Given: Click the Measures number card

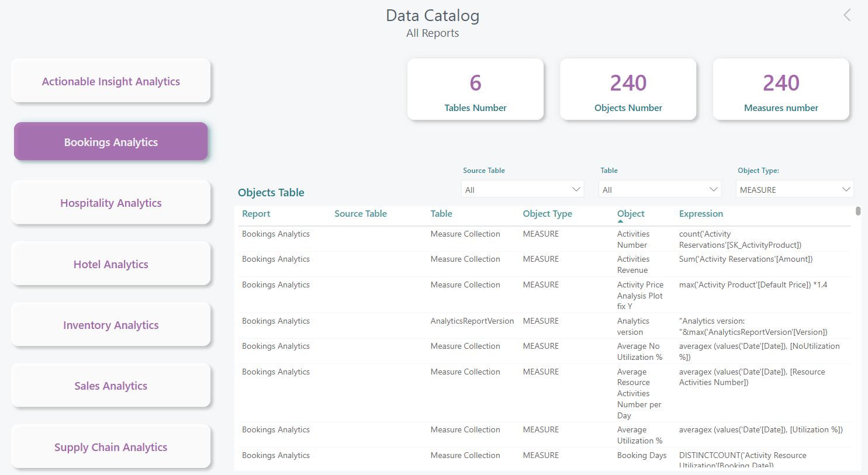Looking at the screenshot, I should click(x=781, y=89).
